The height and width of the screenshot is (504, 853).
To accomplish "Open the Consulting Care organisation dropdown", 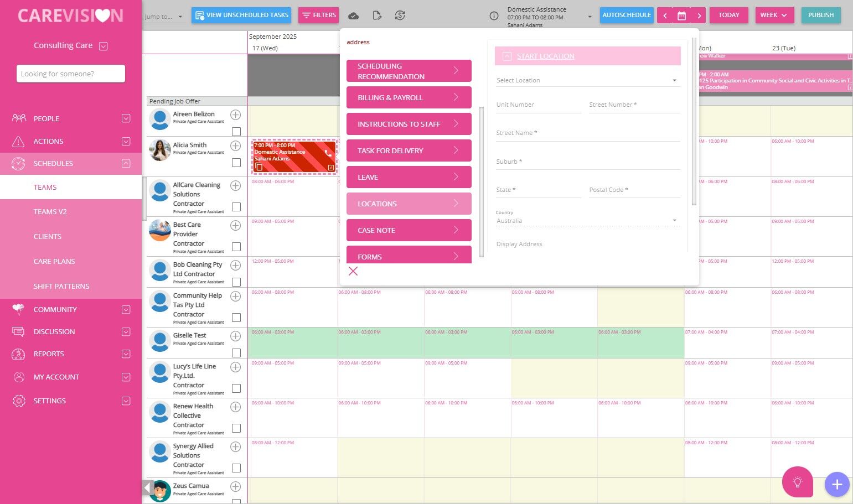I will (104, 46).
